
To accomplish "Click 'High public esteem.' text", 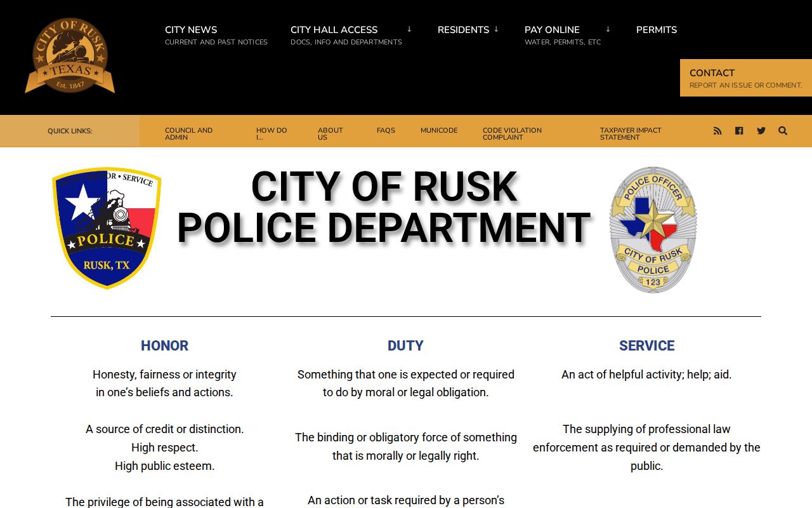I will pos(165,466).
